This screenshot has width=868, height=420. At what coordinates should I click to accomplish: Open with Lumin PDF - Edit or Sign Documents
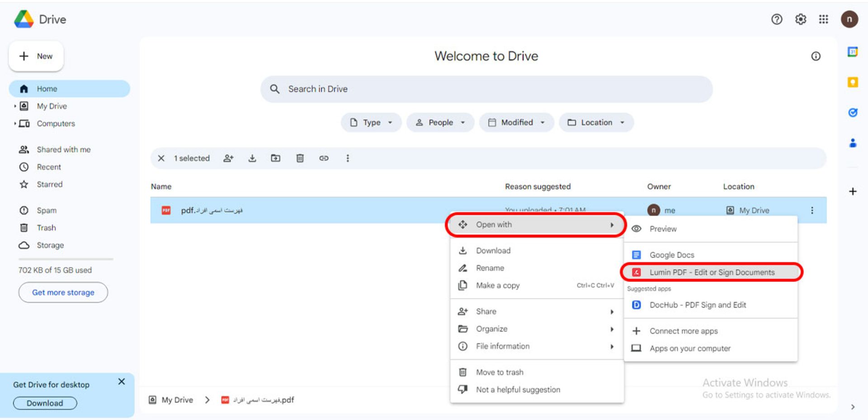click(711, 272)
